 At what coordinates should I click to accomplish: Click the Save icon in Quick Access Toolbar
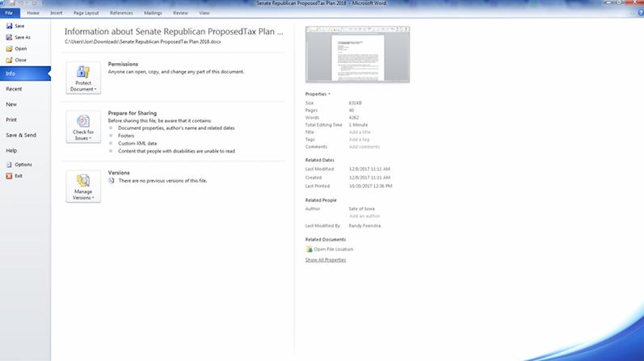point(12,3)
